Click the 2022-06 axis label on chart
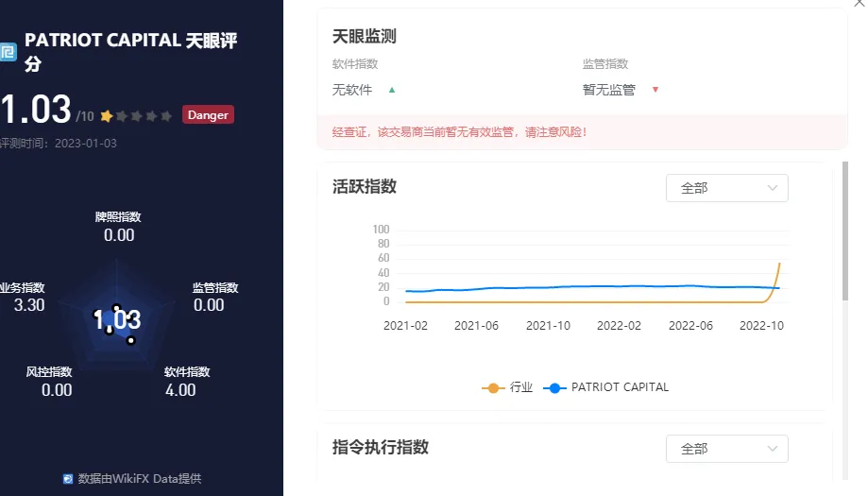The height and width of the screenshot is (496, 868). 690,326
